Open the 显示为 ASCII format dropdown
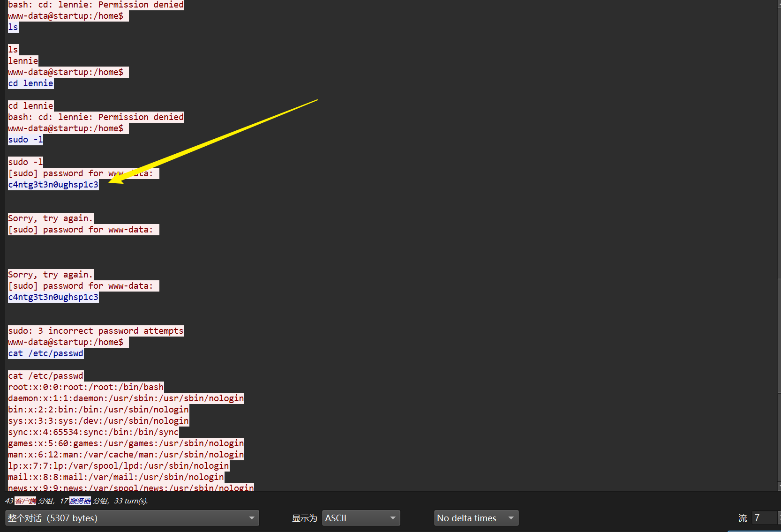This screenshot has height=532, width=781. tap(361, 518)
